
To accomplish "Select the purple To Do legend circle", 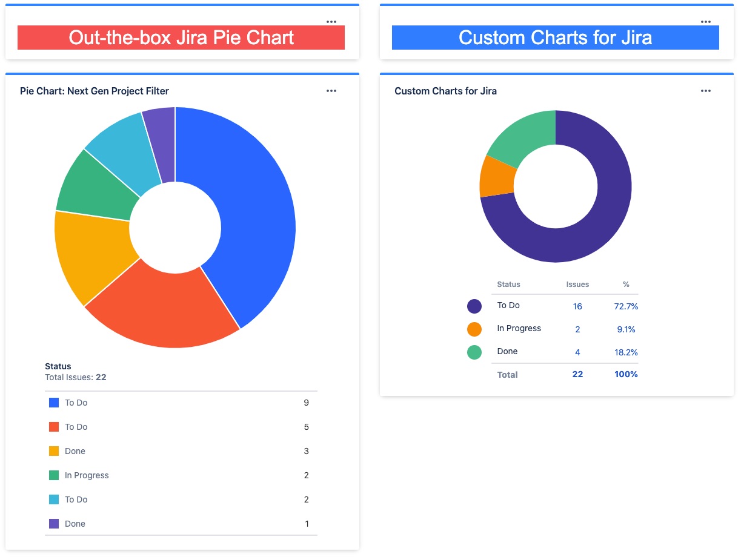I will click(474, 306).
